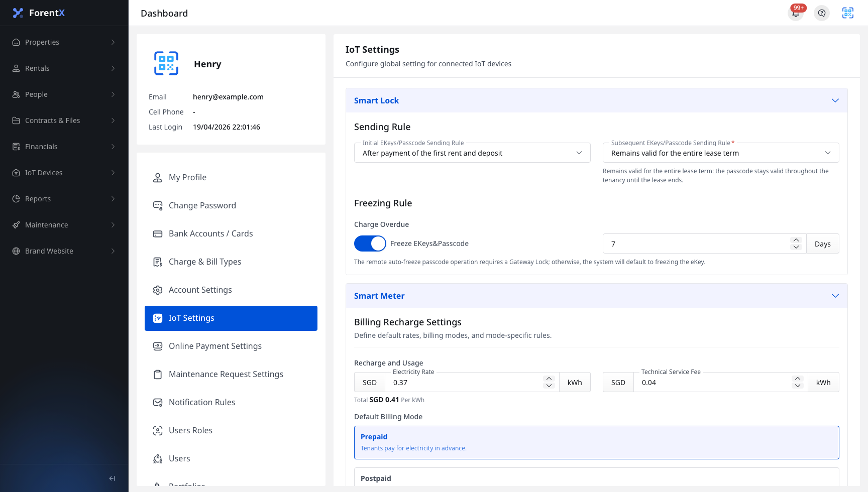Click the Account Settings gear icon
This screenshot has width=868, height=492.
click(x=158, y=290)
